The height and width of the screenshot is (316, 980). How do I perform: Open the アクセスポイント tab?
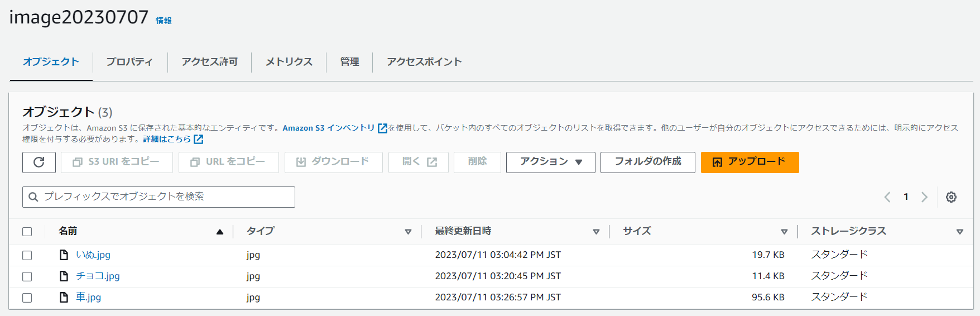coord(424,62)
